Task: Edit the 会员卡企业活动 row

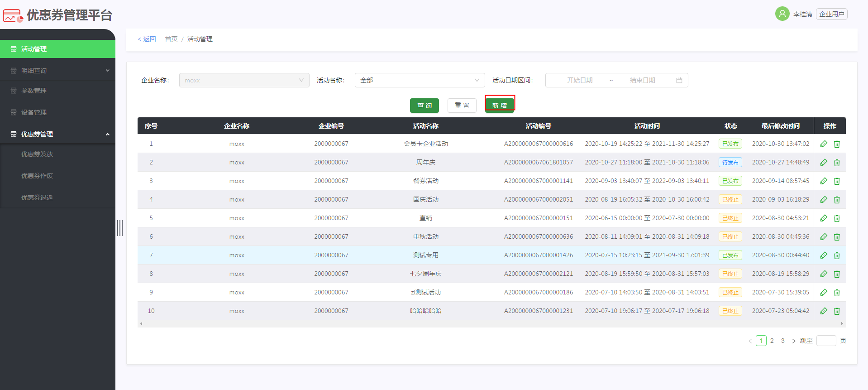Action: [x=824, y=144]
